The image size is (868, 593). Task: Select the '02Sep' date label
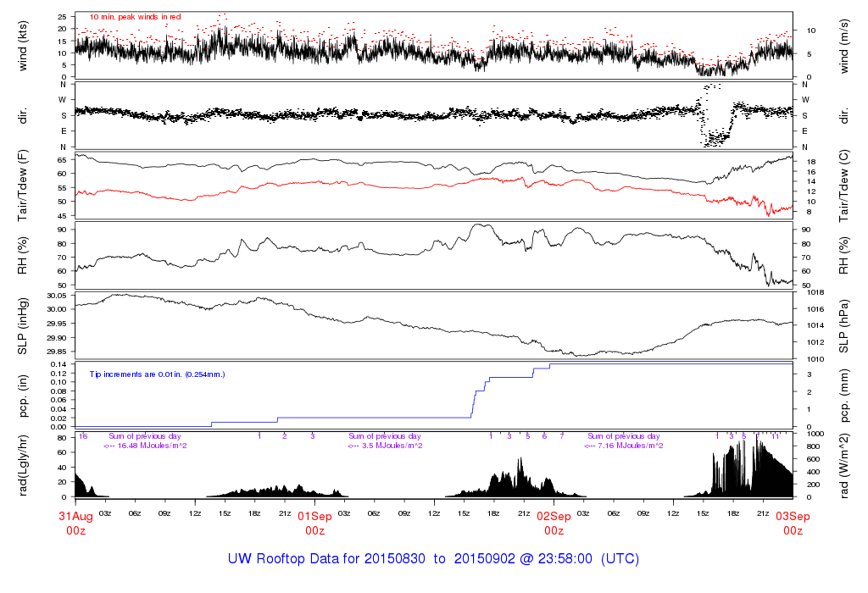(554, 516)
